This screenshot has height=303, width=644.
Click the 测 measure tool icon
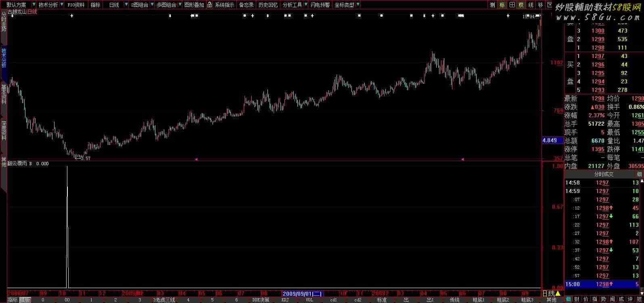pos(492,5)
